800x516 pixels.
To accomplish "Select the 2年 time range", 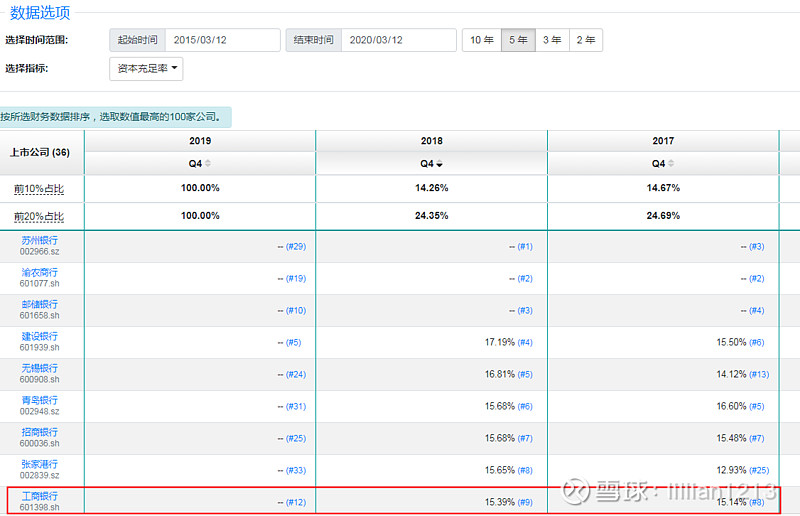I will (x=585, y=40).
